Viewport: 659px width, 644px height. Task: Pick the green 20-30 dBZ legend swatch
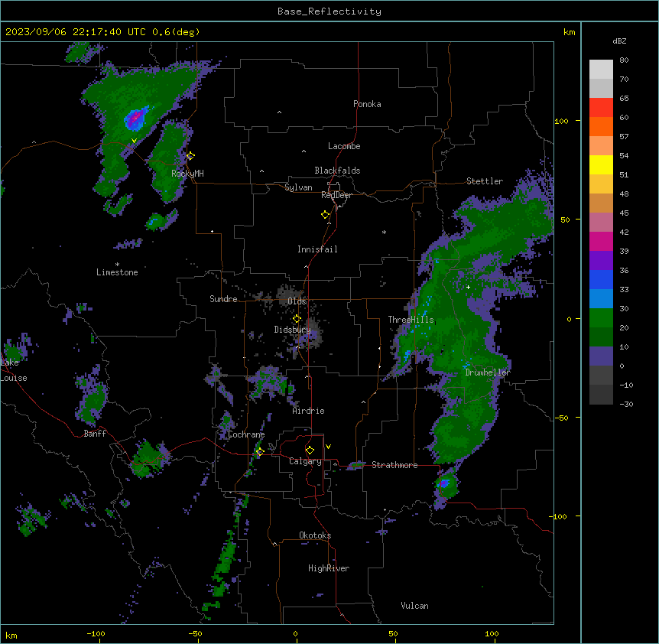[601, 318]
